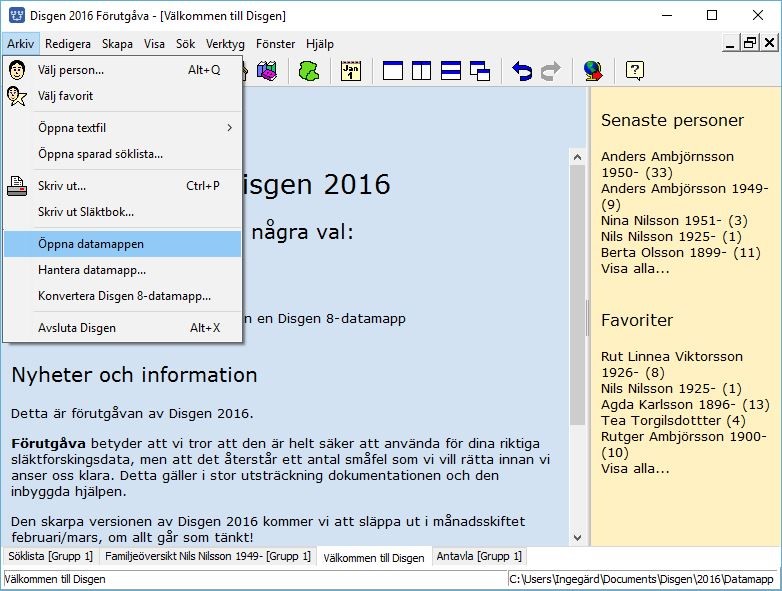
Task: Click Visa alla... under Favoriter
Action: tap(635, 468)
